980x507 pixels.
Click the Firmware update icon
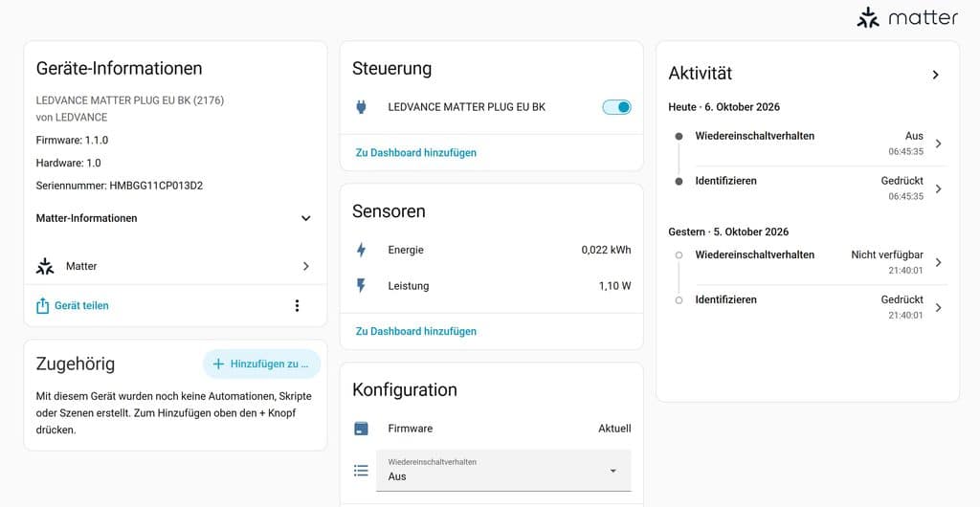(361, 429)
